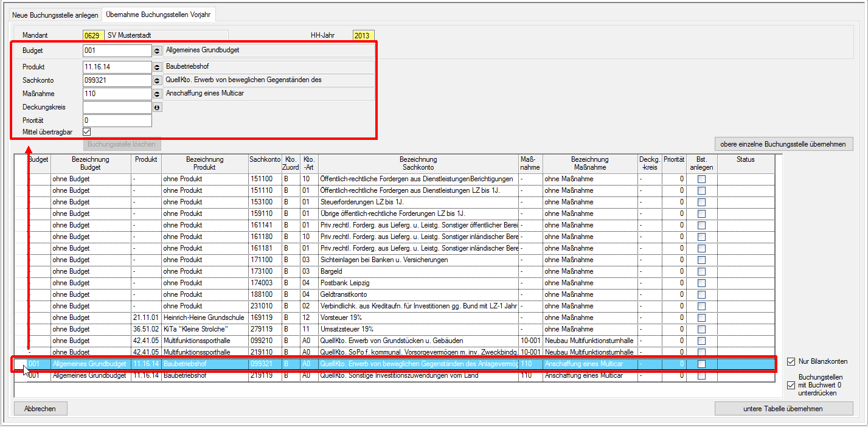
Task: Click untere Tabelle übernehmen
Action: coord(783,409)
